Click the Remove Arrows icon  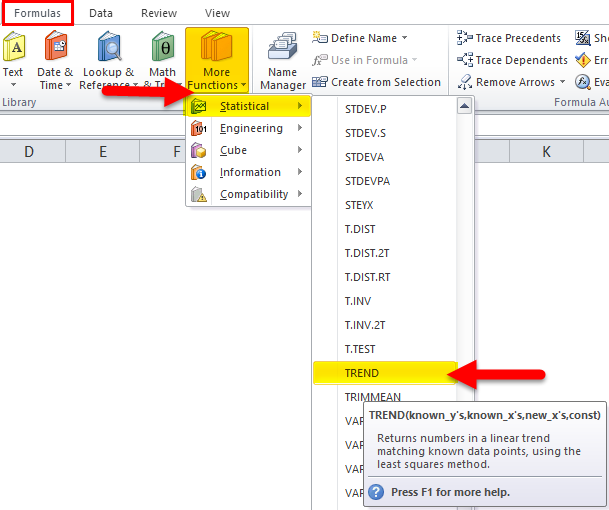pyautogui.click(x=465, y=82)
